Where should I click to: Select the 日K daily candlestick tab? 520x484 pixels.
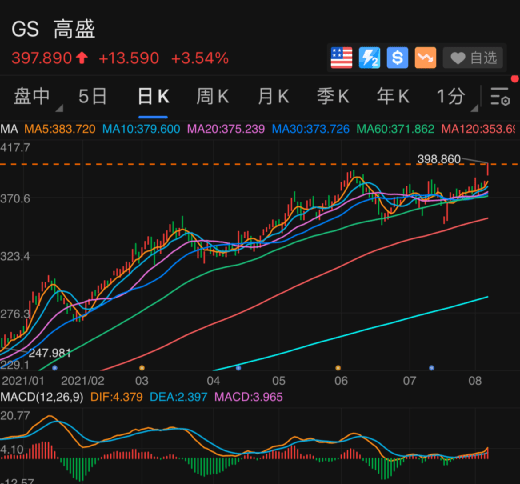click(153, 97)
